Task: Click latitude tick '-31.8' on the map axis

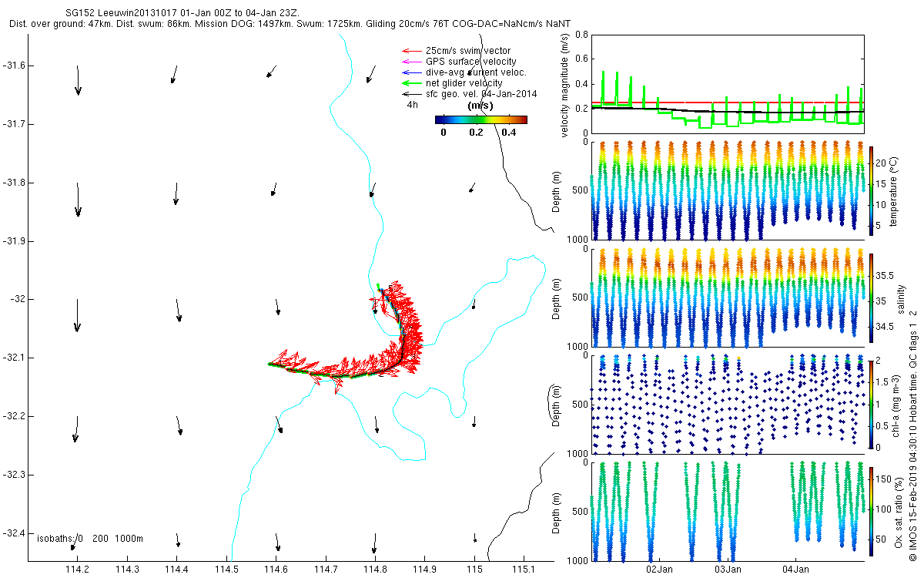Action: pyautogui.click(x=13, y=183)
